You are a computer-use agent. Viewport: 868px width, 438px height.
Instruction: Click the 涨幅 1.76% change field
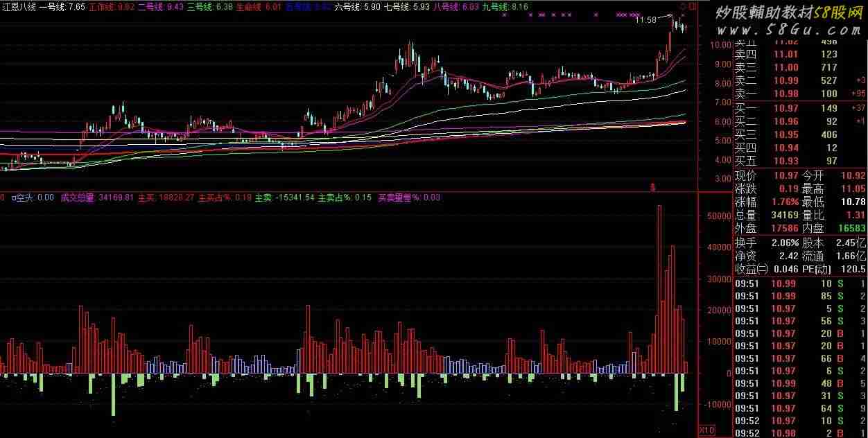(x=765, y=202)
